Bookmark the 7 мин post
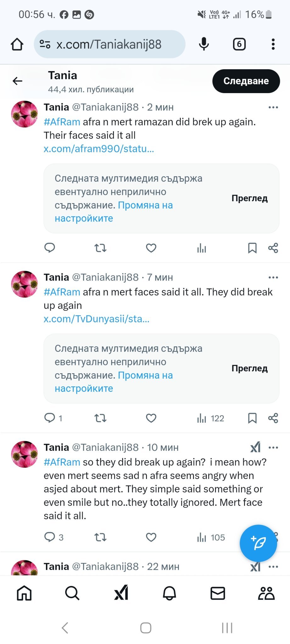290x644 pixels. point(252,418)
